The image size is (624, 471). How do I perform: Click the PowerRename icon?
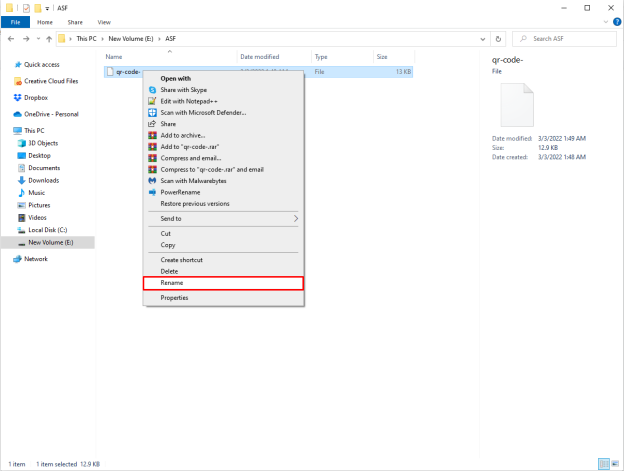pos(152,192)
